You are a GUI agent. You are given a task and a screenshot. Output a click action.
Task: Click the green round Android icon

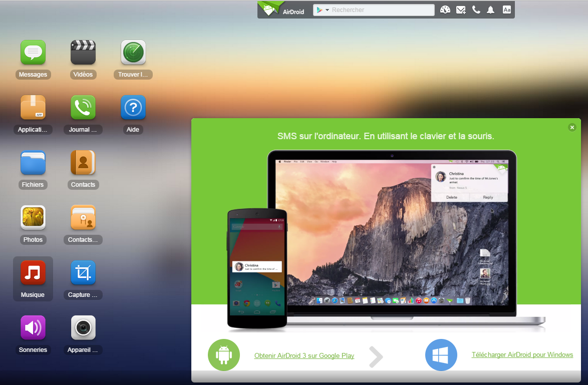pos(224,355)
